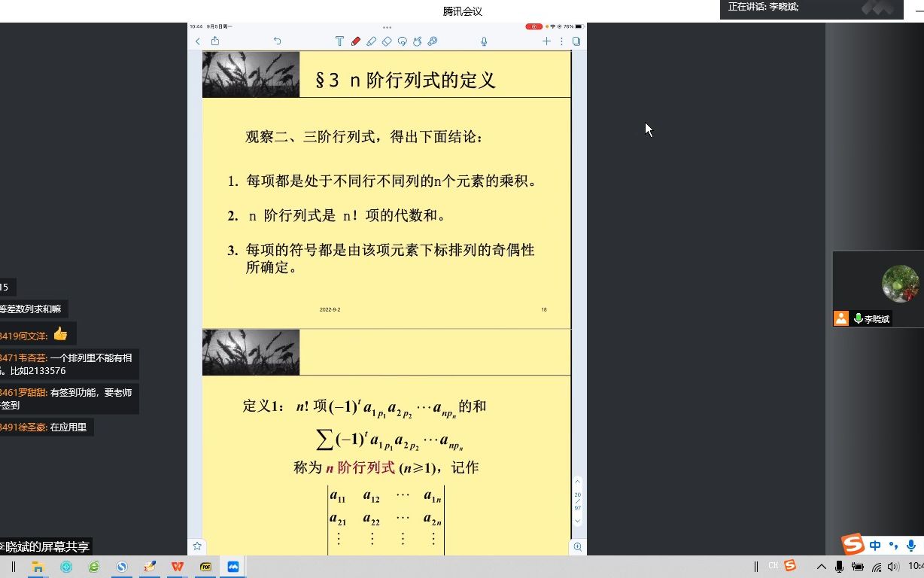Screen dimensions: 924x578
Task: Select the Text tool in the toolbar
Action: click(x=339, y=41)
